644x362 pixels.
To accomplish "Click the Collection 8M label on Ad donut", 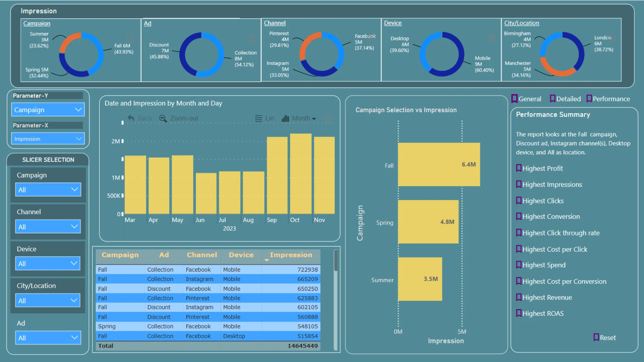I will 246,59.
